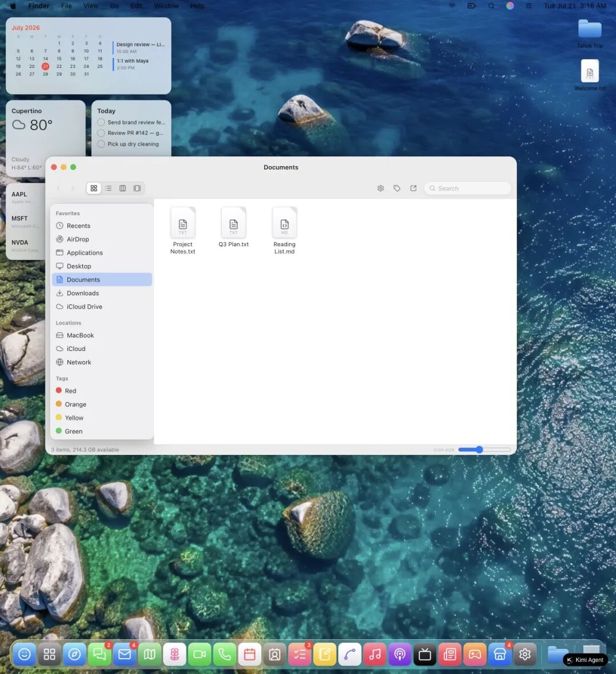Image resolution: width=616 pixels, height=674 pixels.
Task: Select the Project Notes.txt file
Action: pos(183,231)
